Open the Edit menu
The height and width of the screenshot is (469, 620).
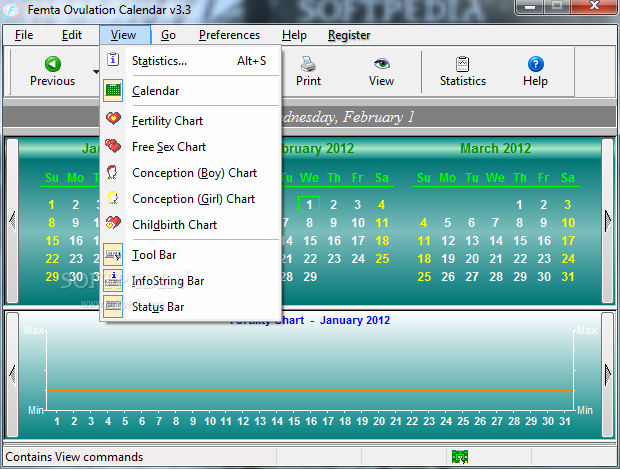pos(72,35)
